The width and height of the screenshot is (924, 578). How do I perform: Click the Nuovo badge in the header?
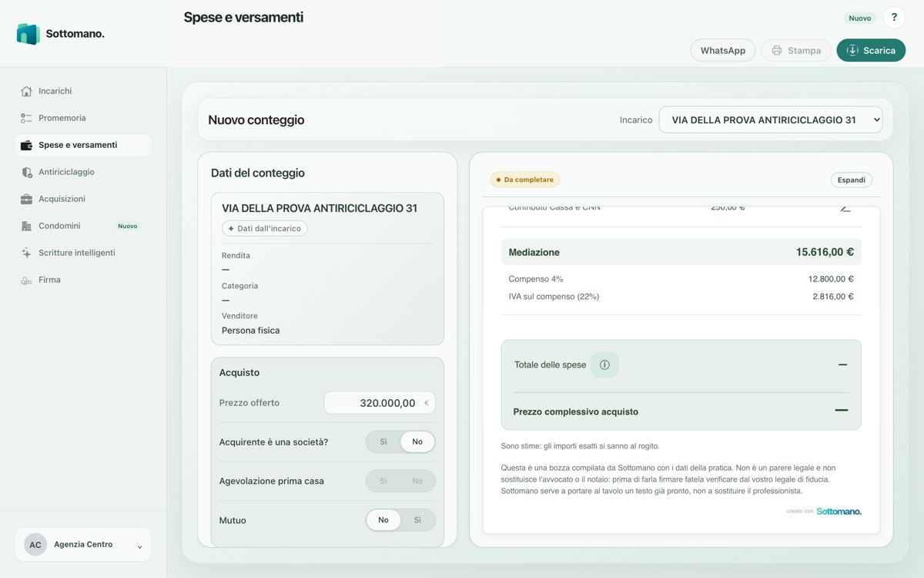860,18
